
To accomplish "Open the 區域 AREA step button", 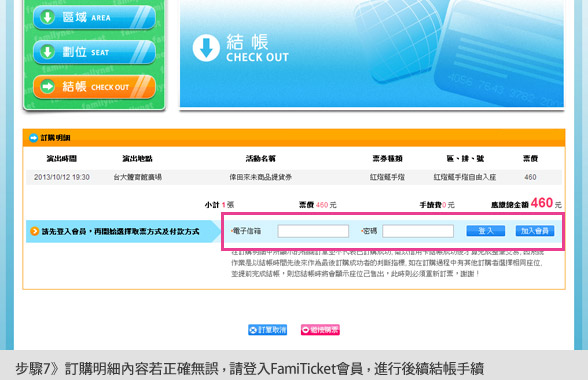I will point(94,17).
